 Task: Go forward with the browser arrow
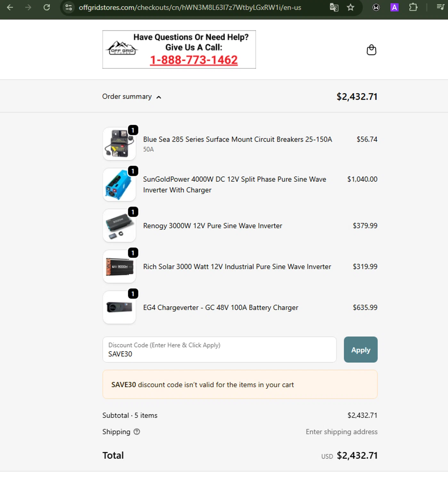pos(28,7)
